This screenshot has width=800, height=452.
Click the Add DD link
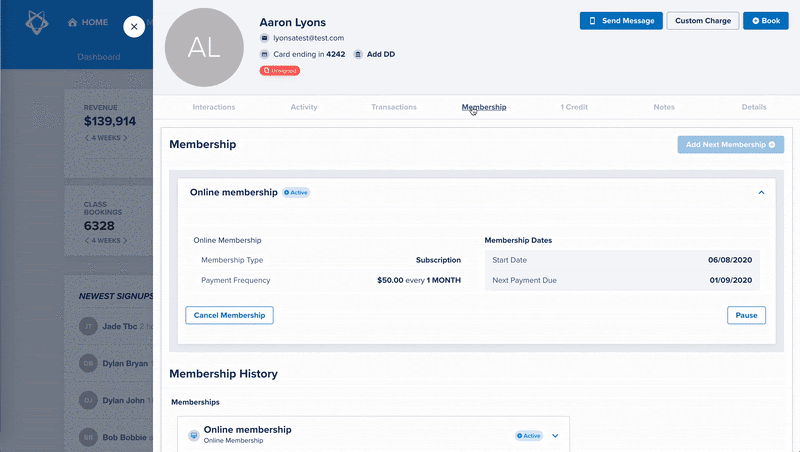[381, 54]
